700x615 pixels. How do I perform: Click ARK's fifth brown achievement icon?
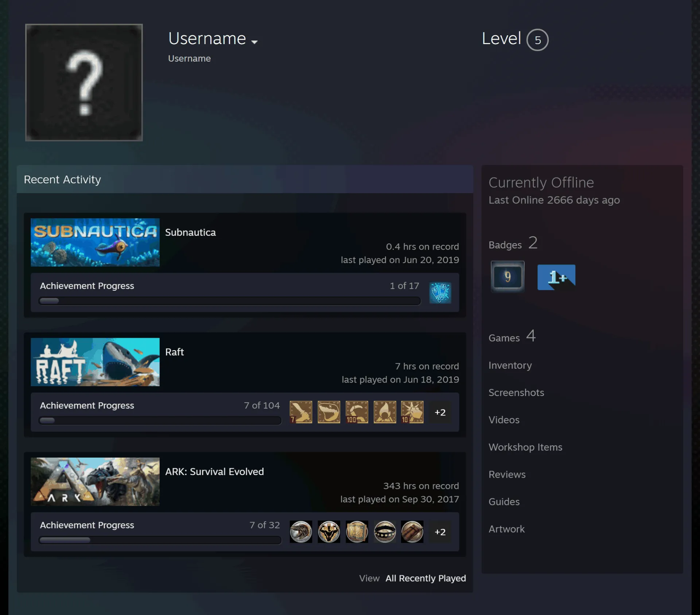pyautogui.click(x=412, y=532)
